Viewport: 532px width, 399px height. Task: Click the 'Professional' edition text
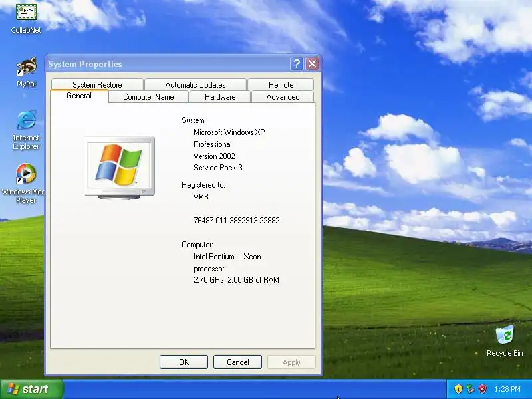tap(212, 144)
